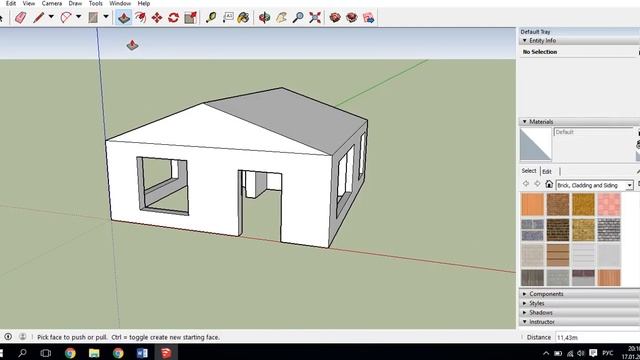Click the status bar user icon
This screenshot has height=360, width=640.
coord(22,337)
